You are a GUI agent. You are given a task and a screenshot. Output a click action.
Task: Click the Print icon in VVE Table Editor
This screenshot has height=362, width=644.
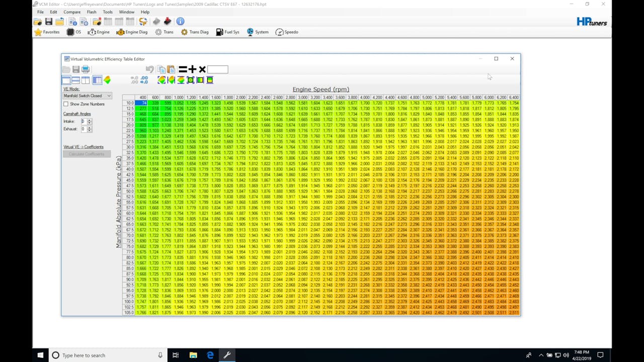click(86, 69)
